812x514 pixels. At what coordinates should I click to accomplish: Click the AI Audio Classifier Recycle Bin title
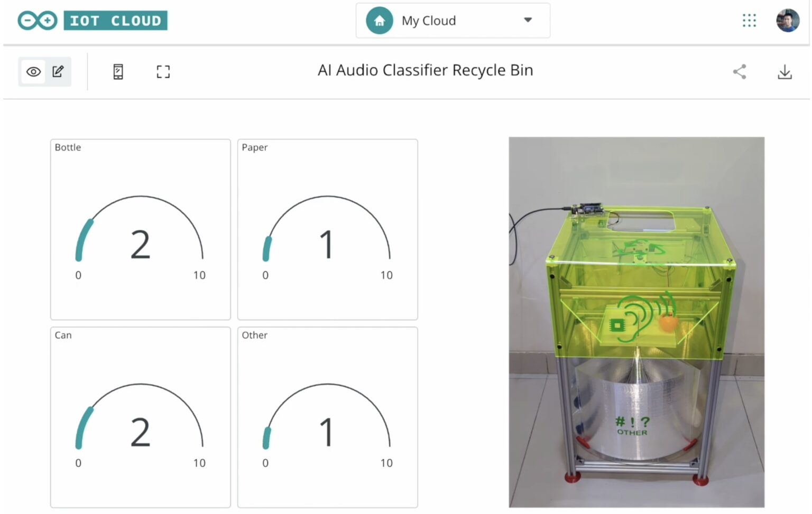click(425, 70)
